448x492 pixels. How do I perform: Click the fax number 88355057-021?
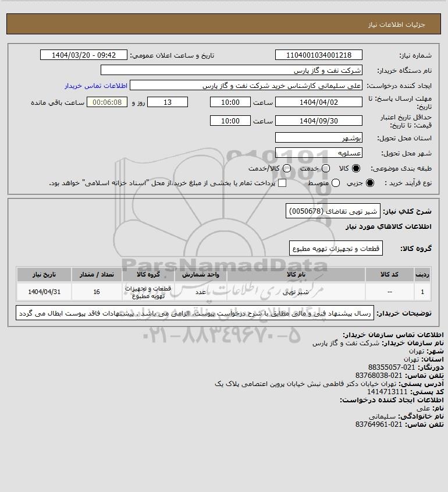[x=391, y=367]
